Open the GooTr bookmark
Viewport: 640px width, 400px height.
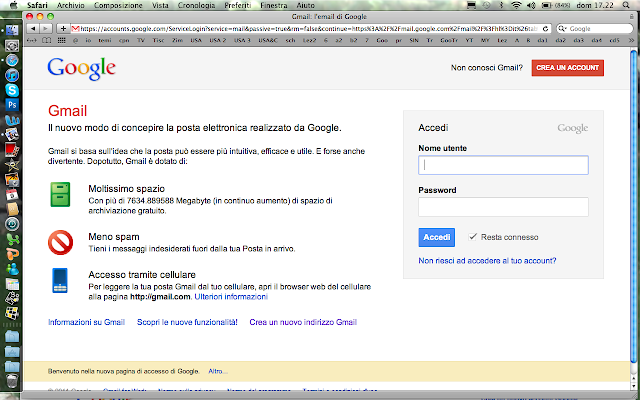[449, 40]
